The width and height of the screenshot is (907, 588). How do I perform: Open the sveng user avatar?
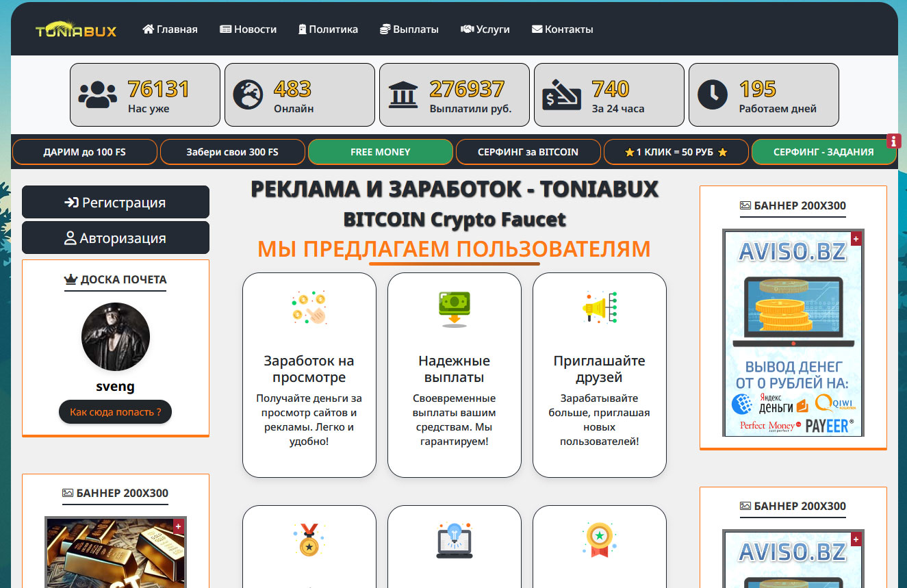[x=115, y=337]
